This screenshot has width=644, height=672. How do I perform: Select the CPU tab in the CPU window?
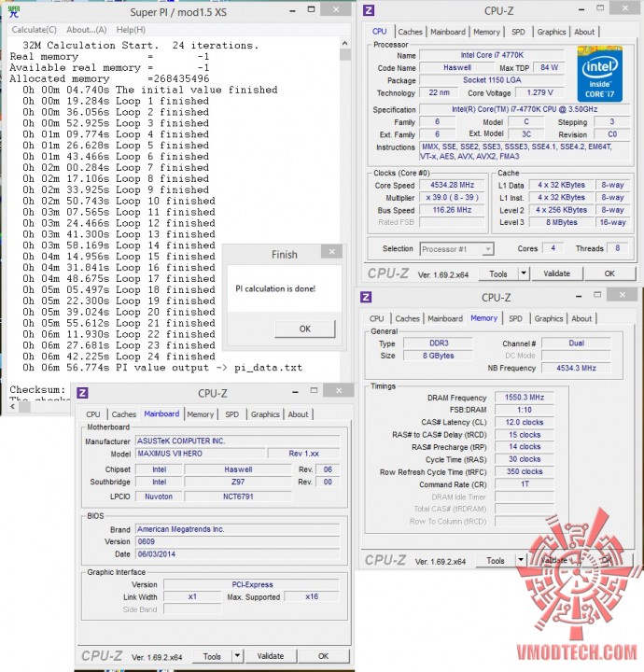[x=379, y=32]
